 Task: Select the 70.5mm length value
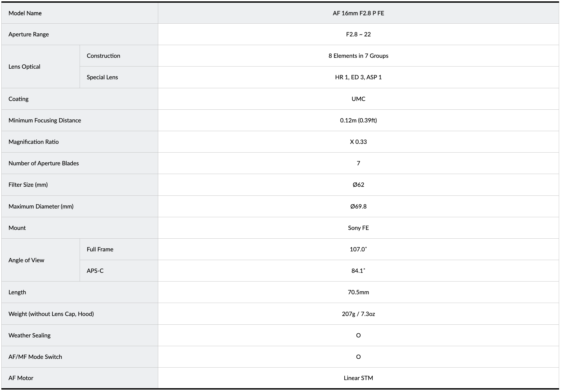click(358, 292)
